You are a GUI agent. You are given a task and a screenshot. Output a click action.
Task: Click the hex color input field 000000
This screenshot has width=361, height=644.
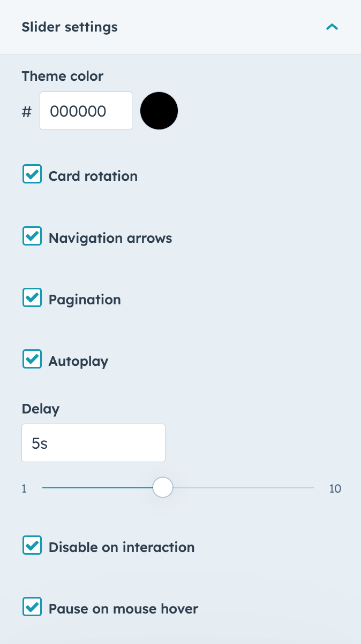click(86, 111)
